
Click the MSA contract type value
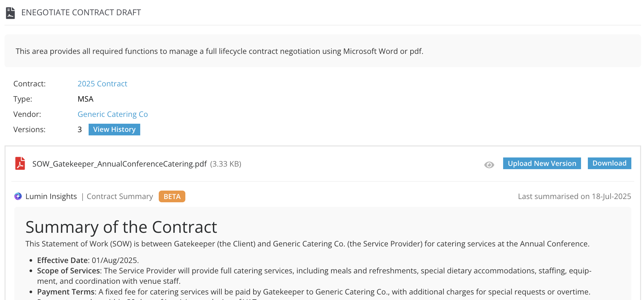coord(85,99)
